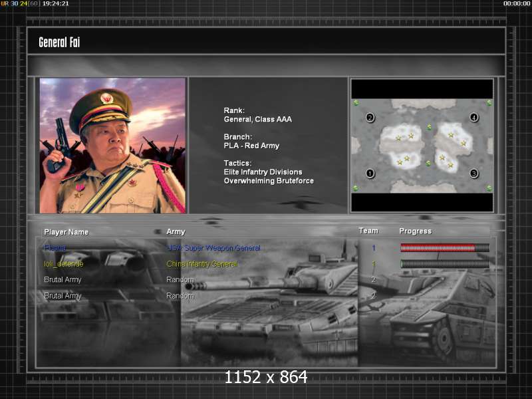Click the "PLA - Red Army" text
The height and width of the screenshot is (399, 532).
252,146
